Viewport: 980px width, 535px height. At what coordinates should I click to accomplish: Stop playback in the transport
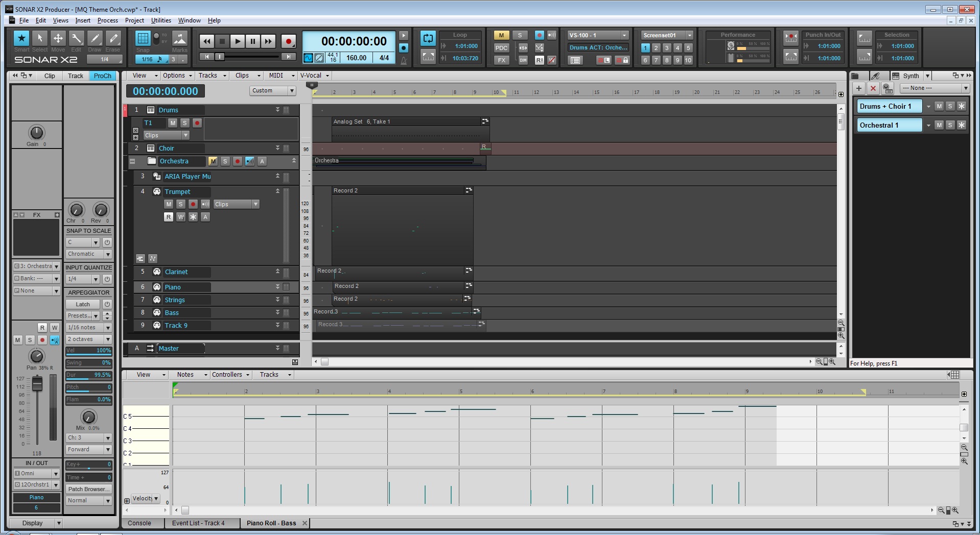pos(222,41)
